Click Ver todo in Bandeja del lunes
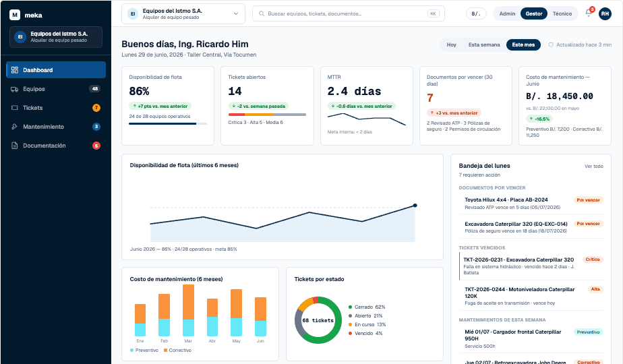This screenshot has height=364, width=623. pyautogui.click(x=593, y=166)
